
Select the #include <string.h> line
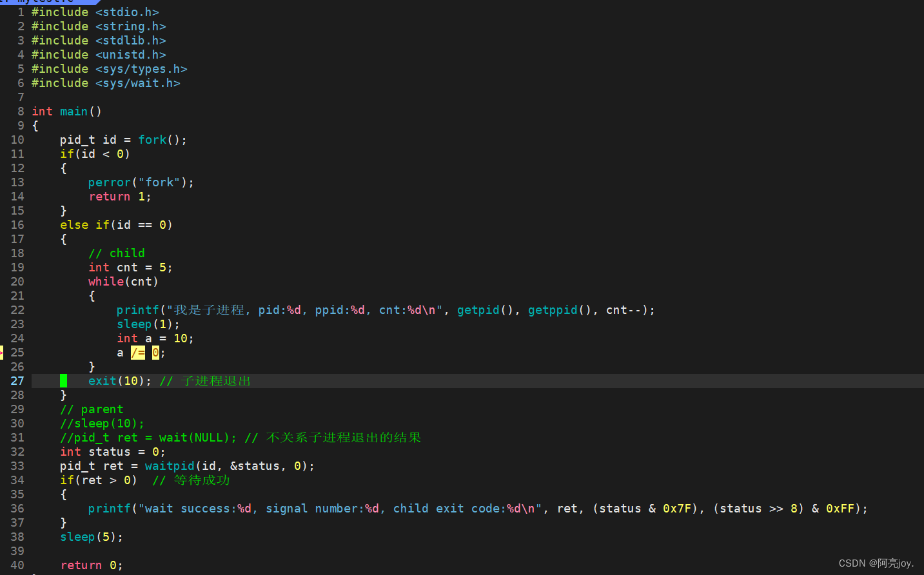pyautogui.click(x=99, y=26)
